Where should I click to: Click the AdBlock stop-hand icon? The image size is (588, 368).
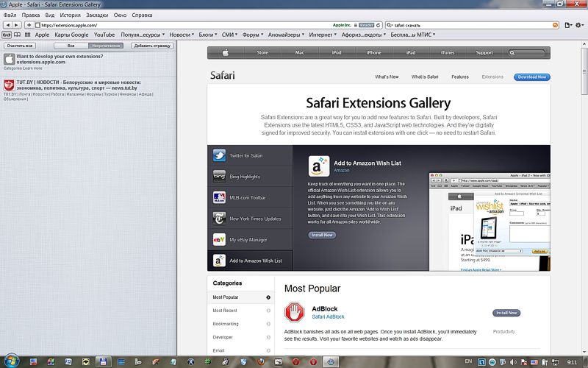tap(295, 312)
